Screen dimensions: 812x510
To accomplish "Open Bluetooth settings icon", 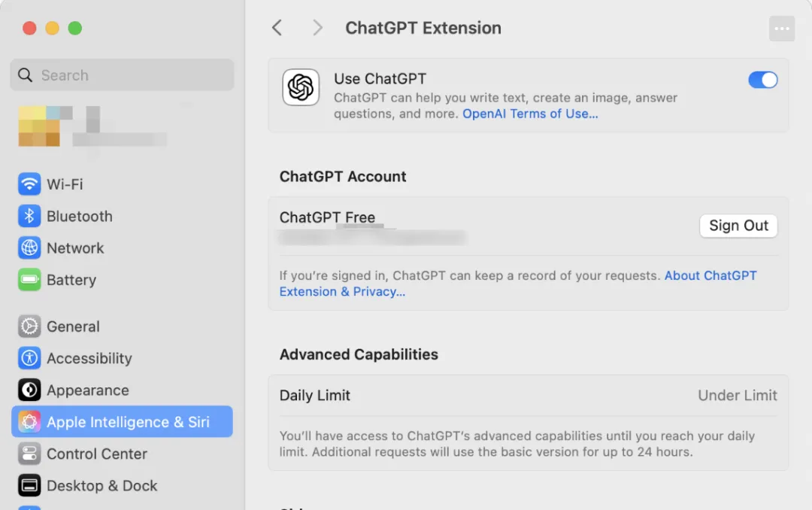I will coord(29,216).
